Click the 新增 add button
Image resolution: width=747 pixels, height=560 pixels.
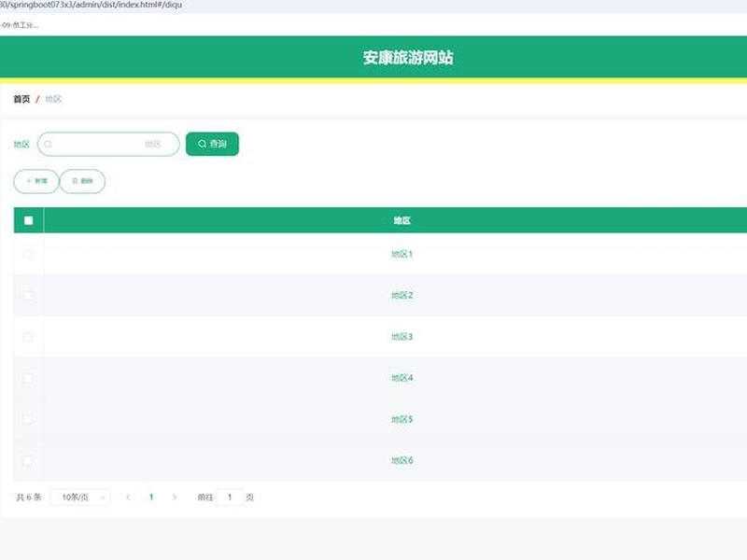(x=36, y=181)
